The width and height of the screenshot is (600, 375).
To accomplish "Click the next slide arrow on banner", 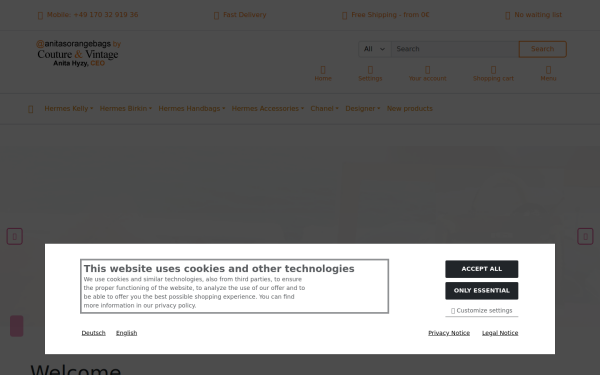I will [x=585, y=236].
